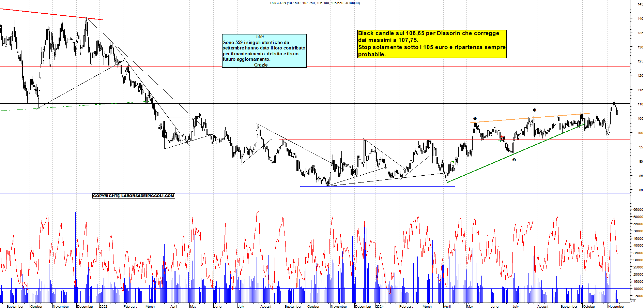Click the 135 price axis label
Screen dimensions: 644x308
coord(641,33)
